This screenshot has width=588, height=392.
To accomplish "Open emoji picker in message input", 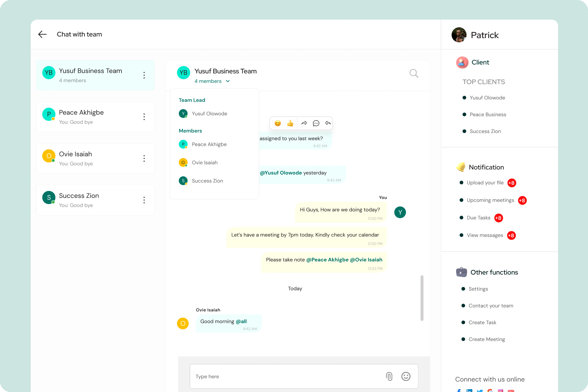I will [x=406, y=376].
